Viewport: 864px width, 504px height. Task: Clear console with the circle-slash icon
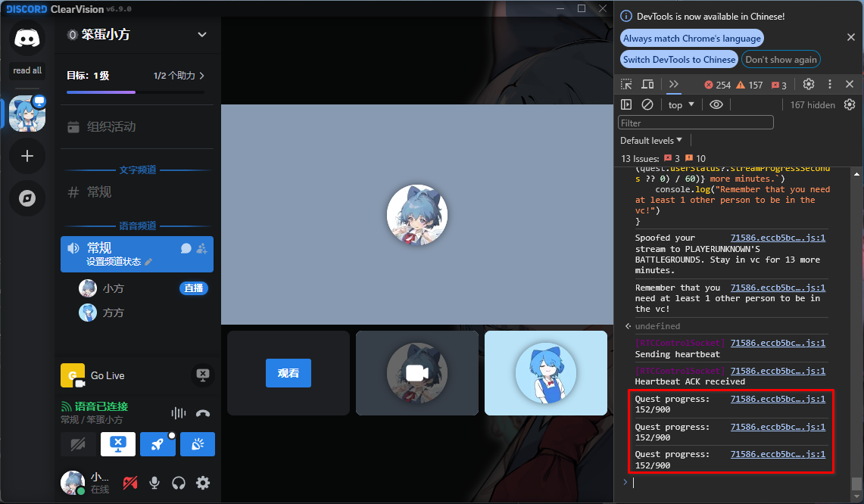pyautogui.click(x=647, y=104)
